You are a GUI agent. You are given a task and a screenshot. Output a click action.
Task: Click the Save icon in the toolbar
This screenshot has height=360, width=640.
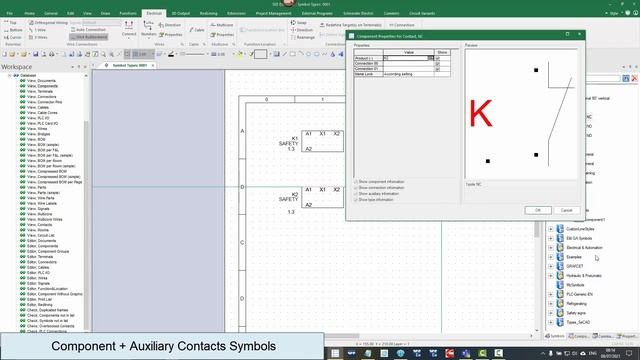click(x=36, y=54)
